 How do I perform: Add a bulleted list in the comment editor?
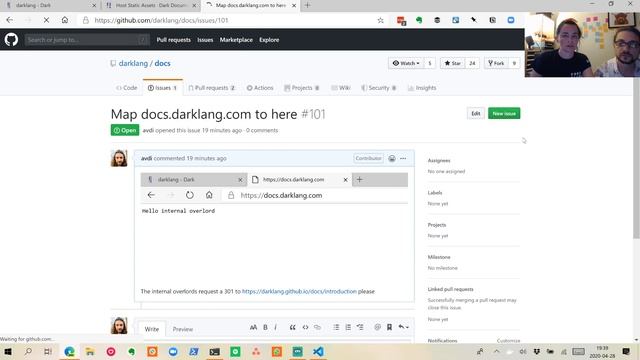point(336,327)
